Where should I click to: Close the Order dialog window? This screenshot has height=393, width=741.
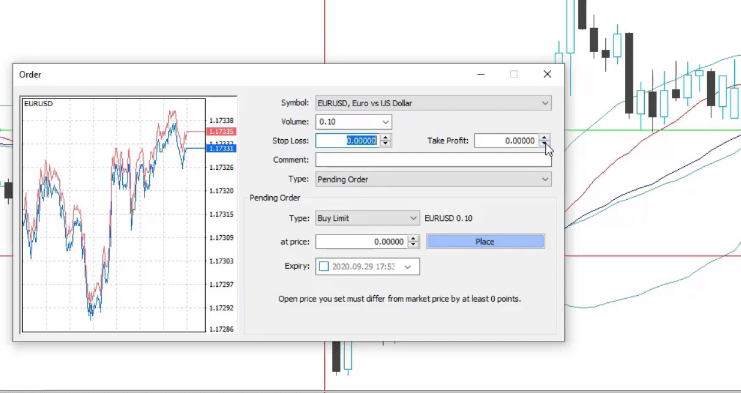547,74
